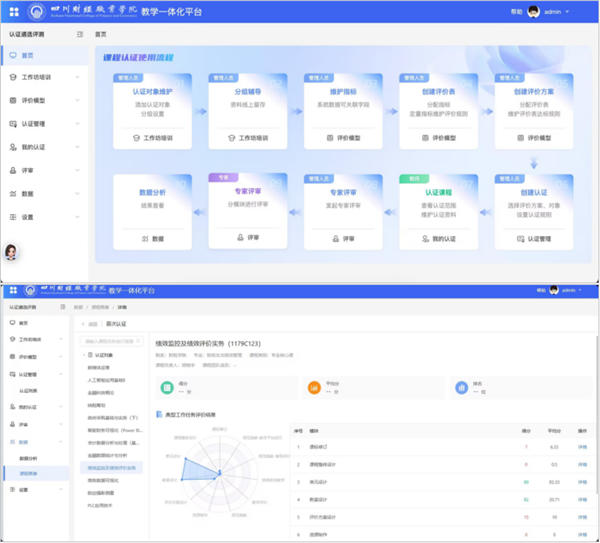Click the assistant avatar at sidebar bottom-left

pos(12,251)
